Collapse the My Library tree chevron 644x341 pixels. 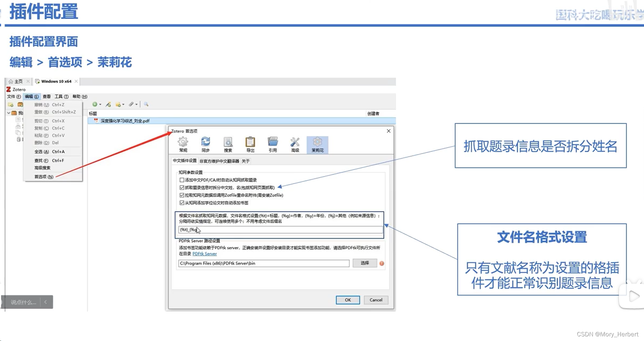(x=9, y=113)
